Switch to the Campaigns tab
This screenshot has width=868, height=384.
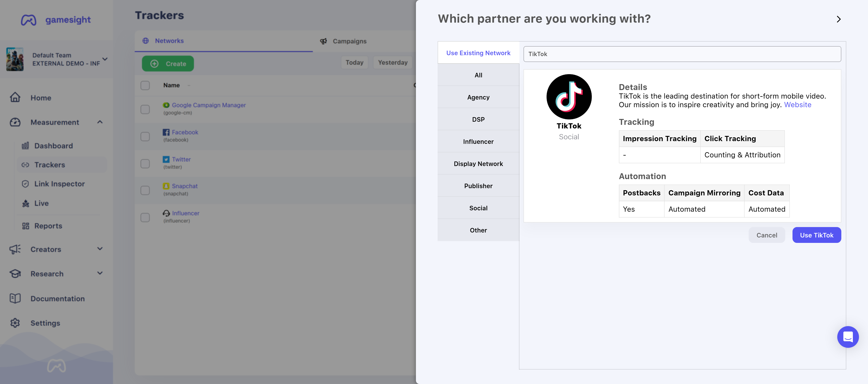point(349,41)
